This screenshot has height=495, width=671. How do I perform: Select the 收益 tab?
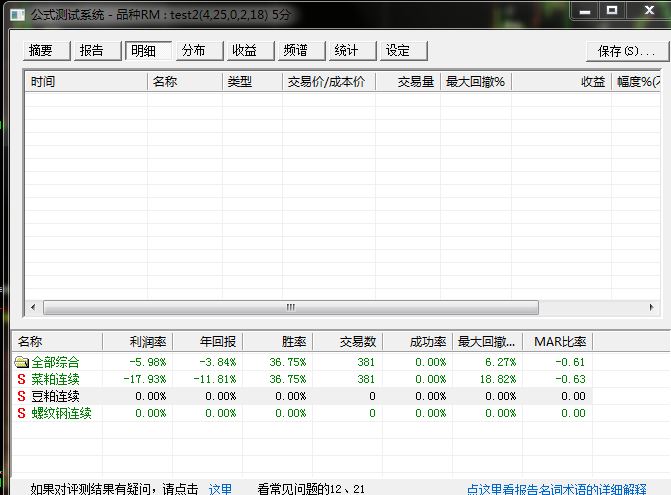pos(245,51)
